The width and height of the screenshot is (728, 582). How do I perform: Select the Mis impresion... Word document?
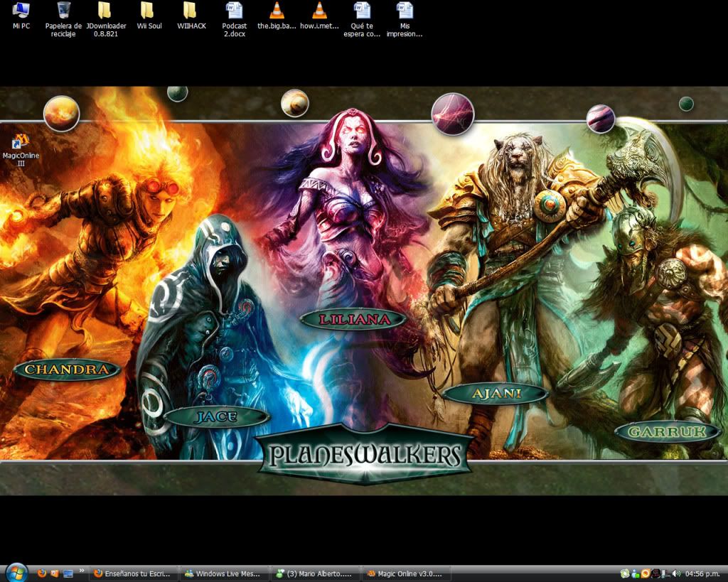point(405,19)
